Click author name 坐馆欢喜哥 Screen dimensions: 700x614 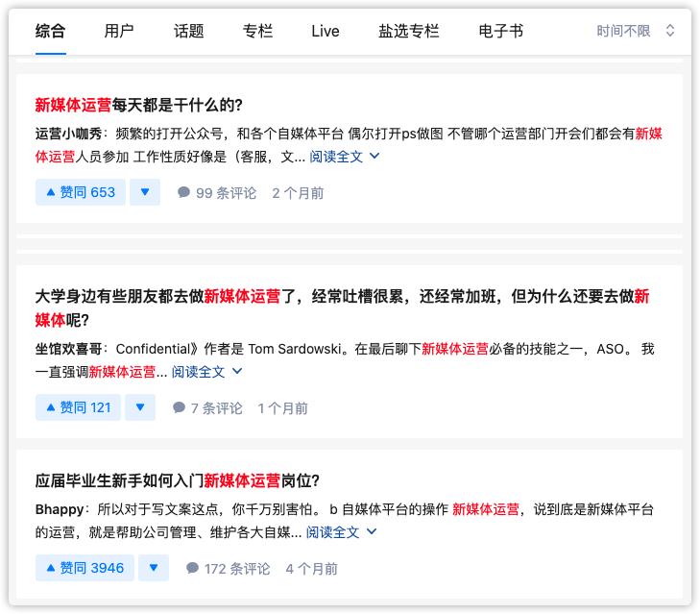coord(69,349)
